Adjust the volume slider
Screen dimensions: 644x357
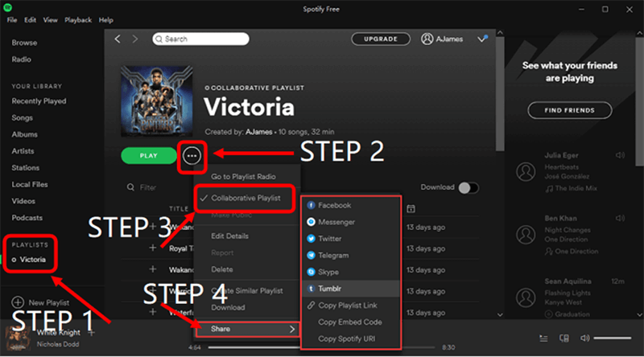point(616,339)
